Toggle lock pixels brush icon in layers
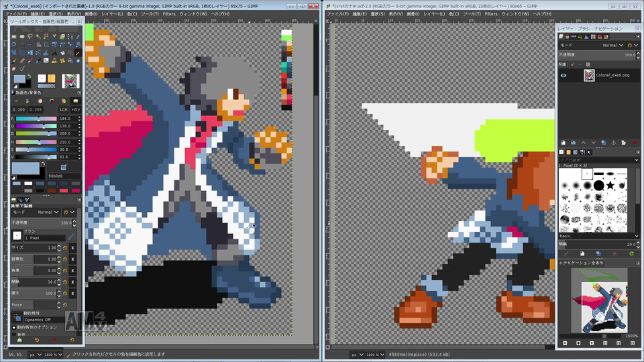644x362 pixels. pos(572,64)
